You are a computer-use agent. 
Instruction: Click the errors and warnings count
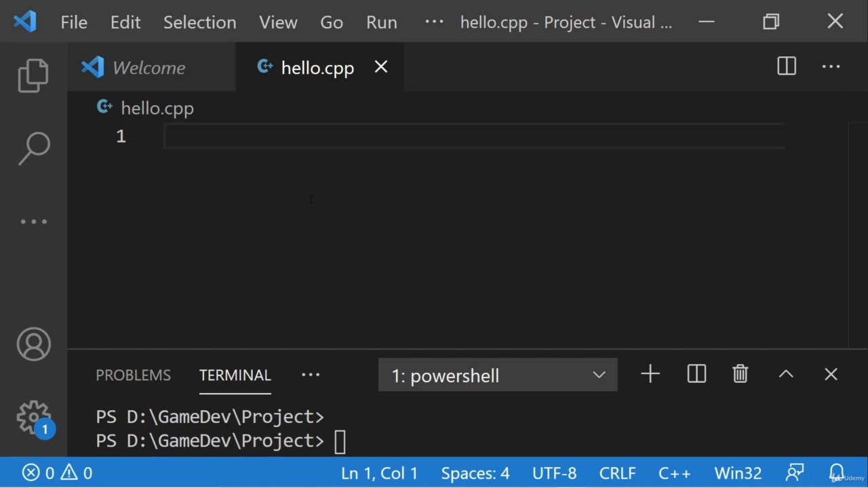click(57, 473)
